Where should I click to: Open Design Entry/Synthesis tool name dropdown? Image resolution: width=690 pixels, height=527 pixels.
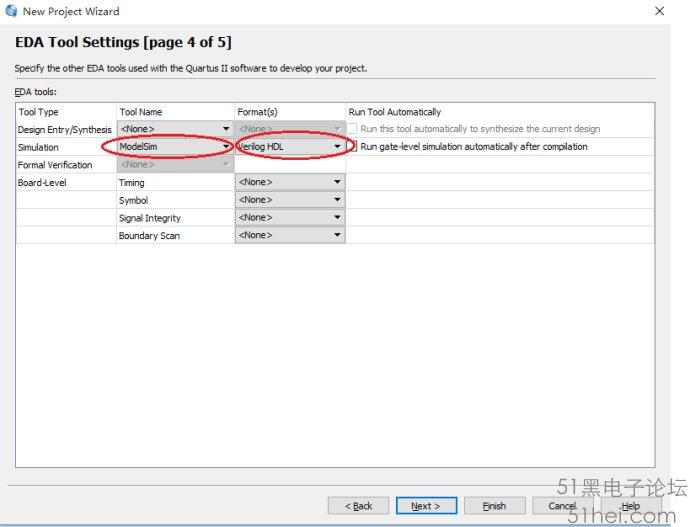tap(175, 129)
